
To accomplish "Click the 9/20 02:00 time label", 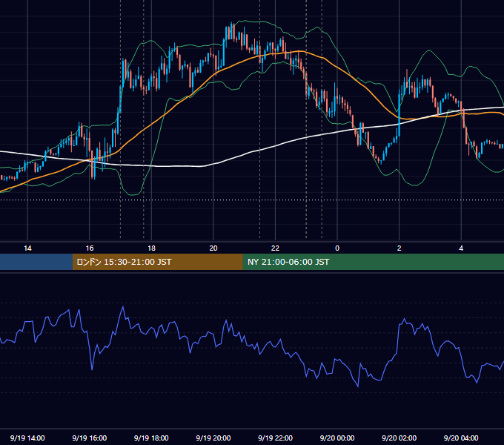I will [x=399, y=438].
